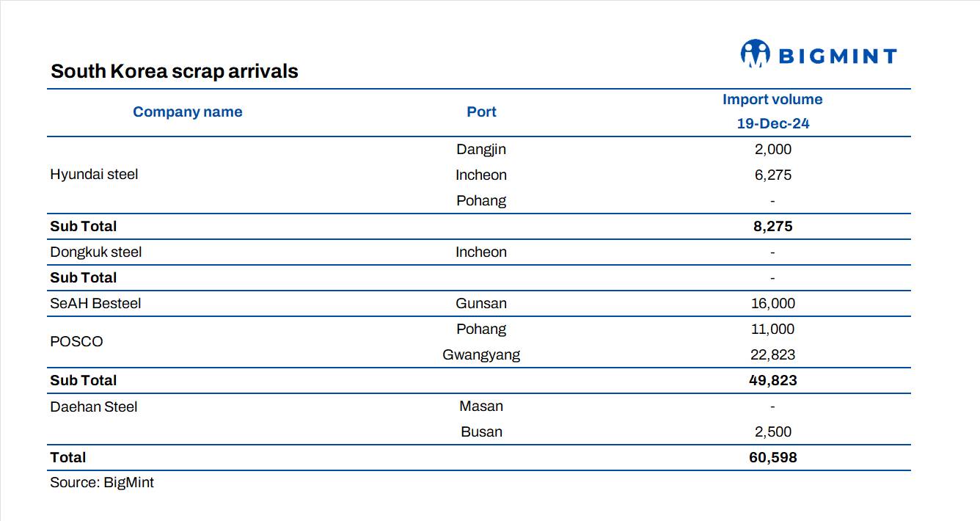Image resolution: width=980 pixels, height=521 pixels.
Task: Select the Gunsan port cell
Action: [481, 303]
